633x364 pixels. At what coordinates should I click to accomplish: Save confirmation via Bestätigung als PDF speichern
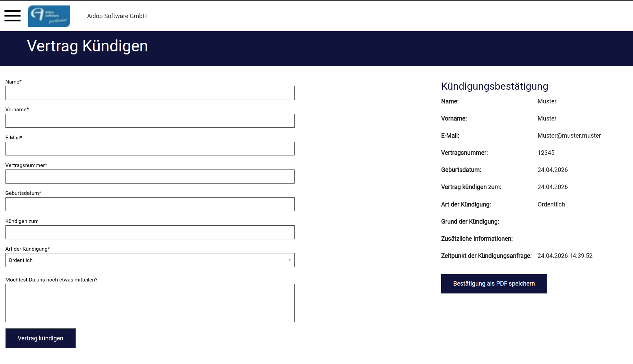[494, 284]
